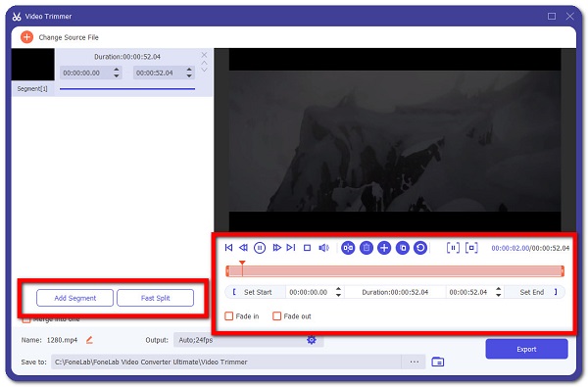Step forward one frame

[276, 248]
